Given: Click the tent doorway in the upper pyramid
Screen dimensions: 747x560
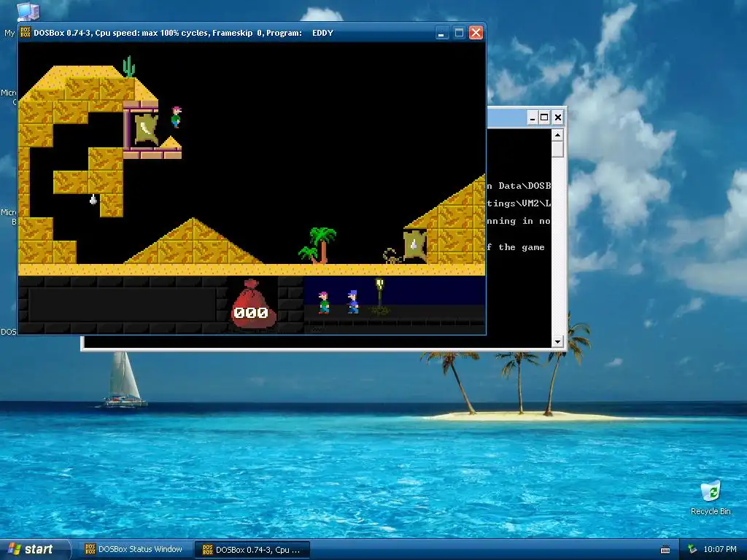Looking at the screenshot, I should (x=146, y=130).
